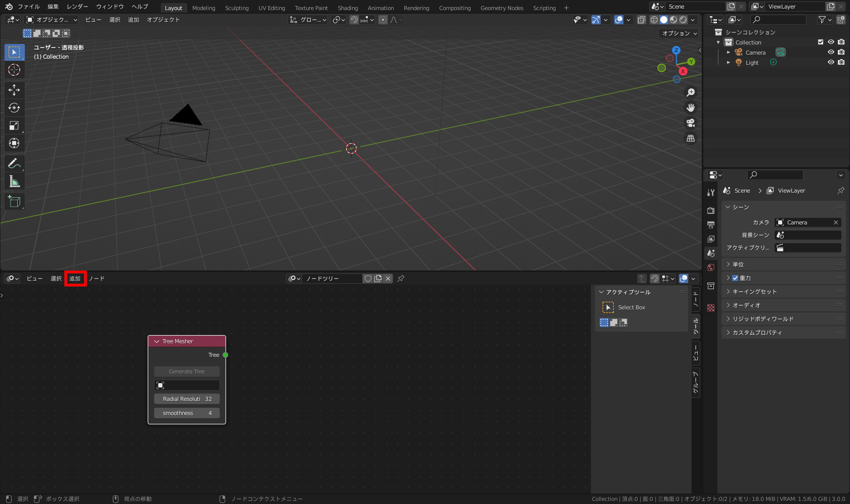Activate the Transform tool
The width and height of the screenshot is (850, 504).
point(14,143)
